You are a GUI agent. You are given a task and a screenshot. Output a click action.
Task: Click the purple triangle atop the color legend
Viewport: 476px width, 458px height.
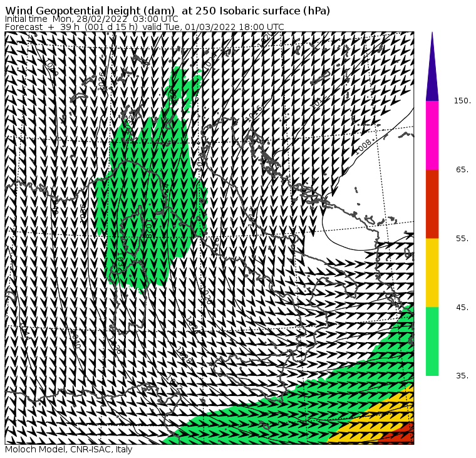(432, 67)
